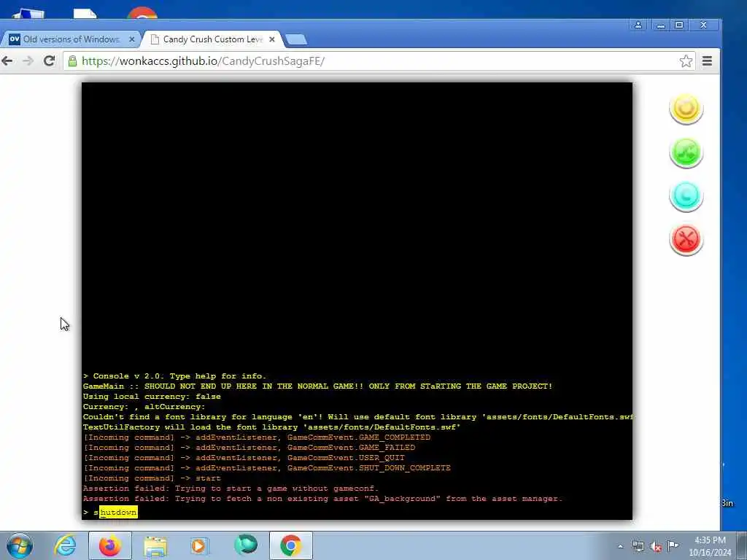Click "Using local currency: false" line
Image resolution: width=747 pixels, height=560 pixels.
point(152,396)
